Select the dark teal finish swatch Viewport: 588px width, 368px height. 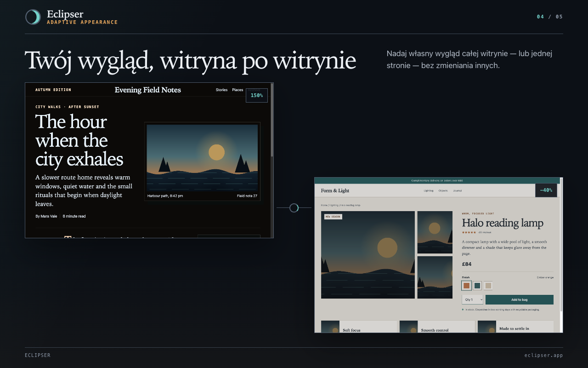click(x=477, y=286)
